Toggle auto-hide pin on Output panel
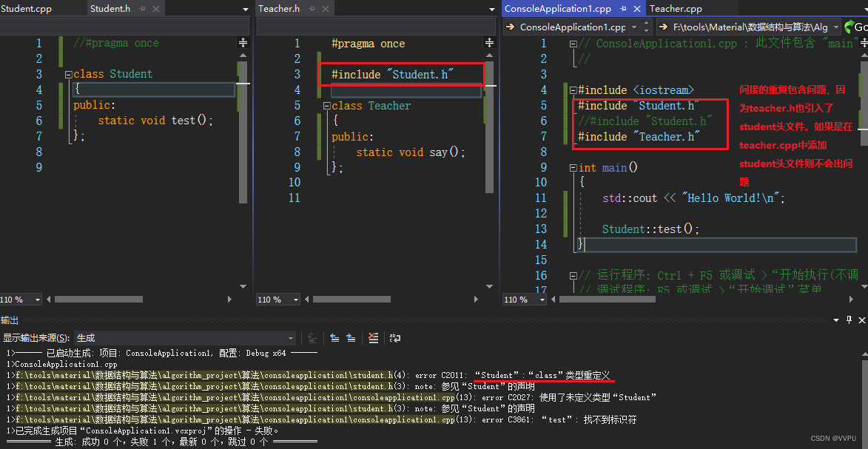Image resolution: width=868 pixels, height=449 pixels. click(x=850, y=320)
